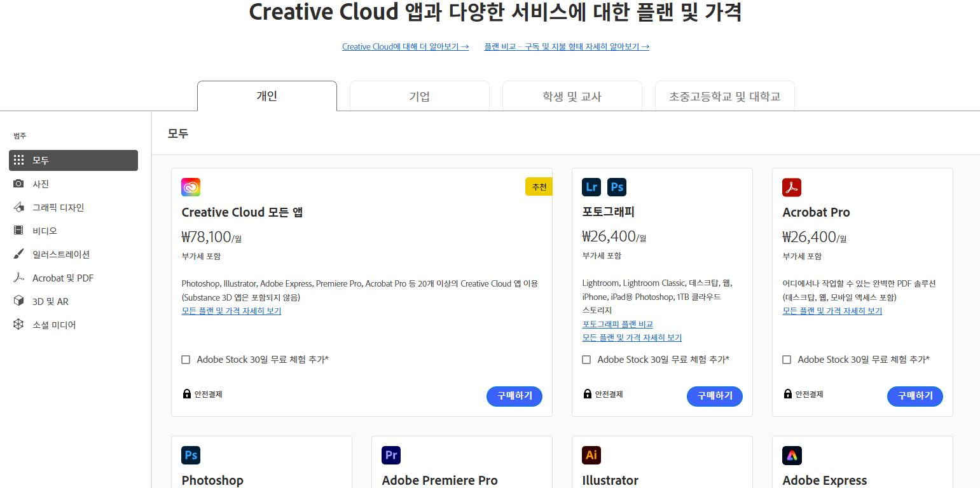Click the Photoshop card title

click(212, 480)
